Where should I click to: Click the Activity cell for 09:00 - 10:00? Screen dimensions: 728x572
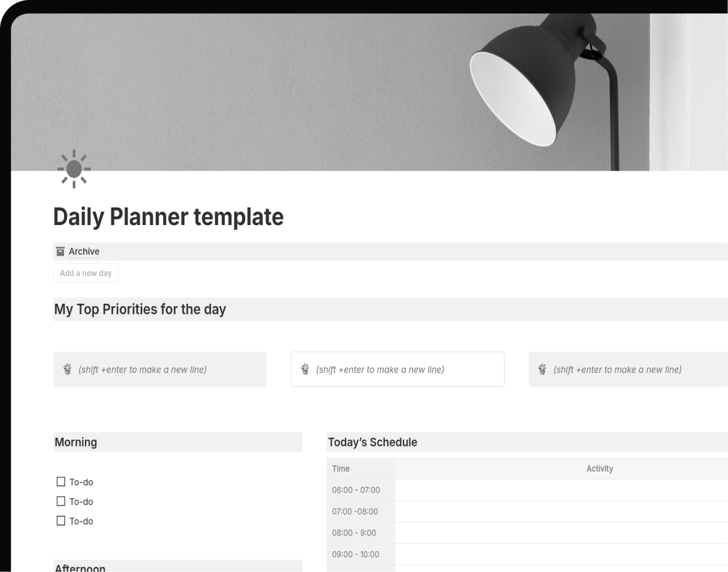pyautogui.click(x=561, y=554)
